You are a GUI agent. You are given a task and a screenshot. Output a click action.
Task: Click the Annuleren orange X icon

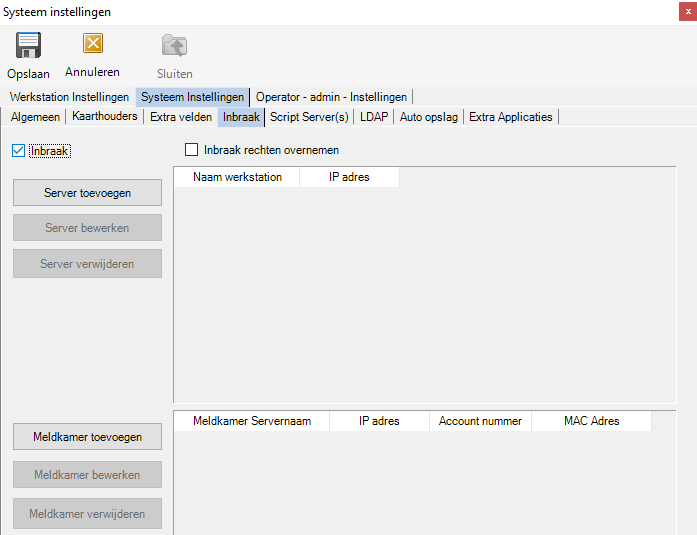coord(92,44)
